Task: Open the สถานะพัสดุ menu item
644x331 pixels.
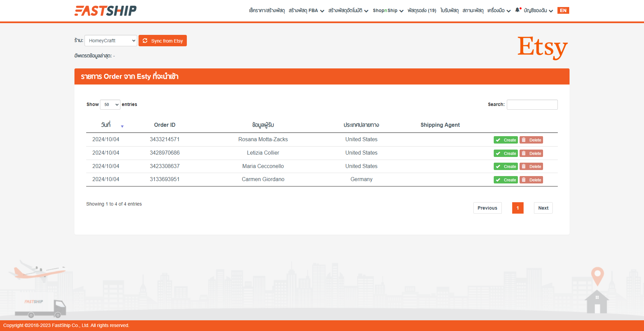Action: pyautogui.click(x=473, y=10)
